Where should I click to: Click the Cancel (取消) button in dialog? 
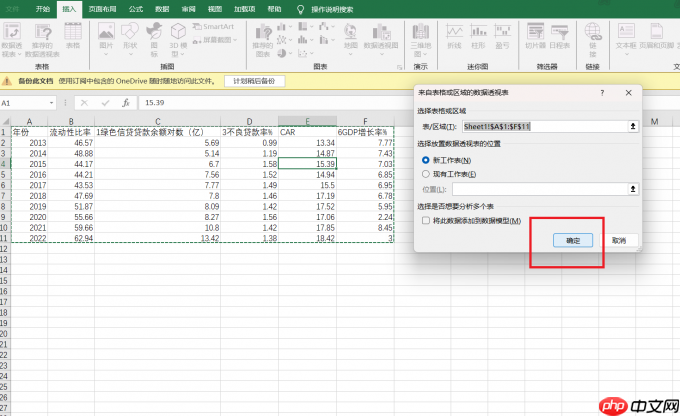pos(619,240)
